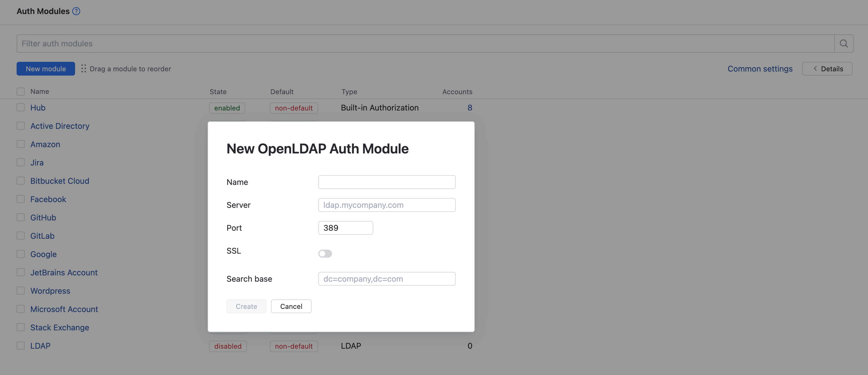Click the drag-to-reorder dots icon

tap(84, 69)
